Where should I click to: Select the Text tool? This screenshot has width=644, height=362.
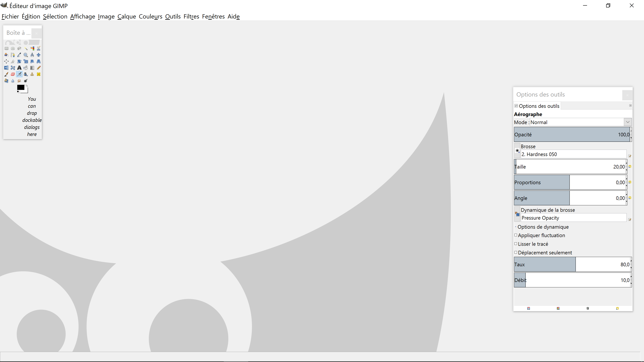19,68
